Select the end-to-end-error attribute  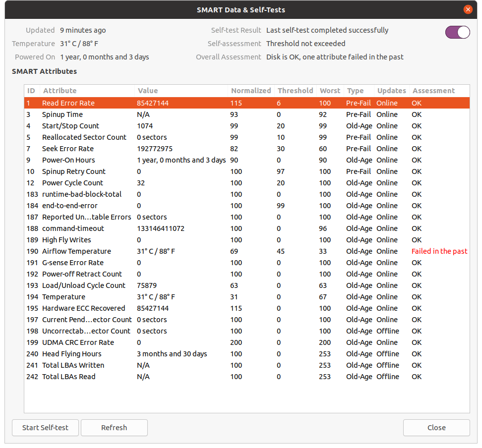pos(247,205)
